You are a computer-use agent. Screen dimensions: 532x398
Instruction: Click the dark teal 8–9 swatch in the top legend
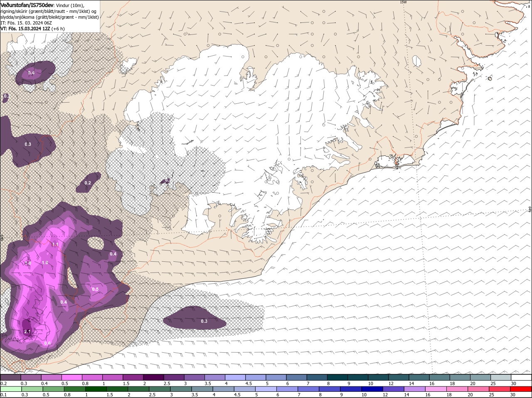(x=337, y=377)
